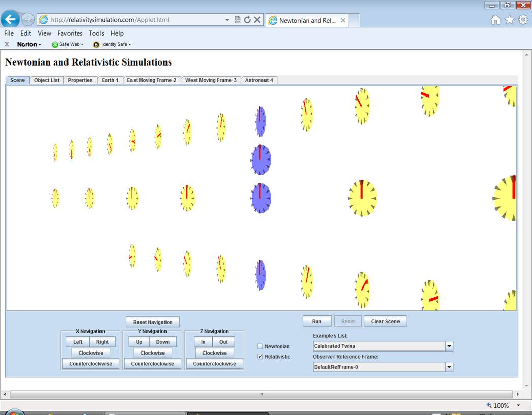Click the compatibility view icon in address bar
The height and width of the screenshot is (415, 532).
[238, 20]
